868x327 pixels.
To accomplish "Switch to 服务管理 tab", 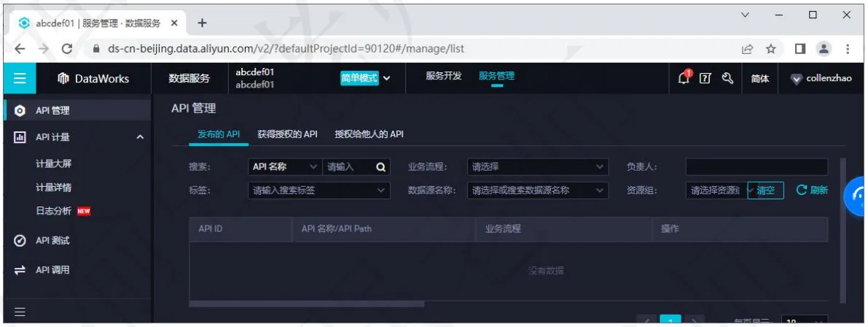I will coord(496,76).
